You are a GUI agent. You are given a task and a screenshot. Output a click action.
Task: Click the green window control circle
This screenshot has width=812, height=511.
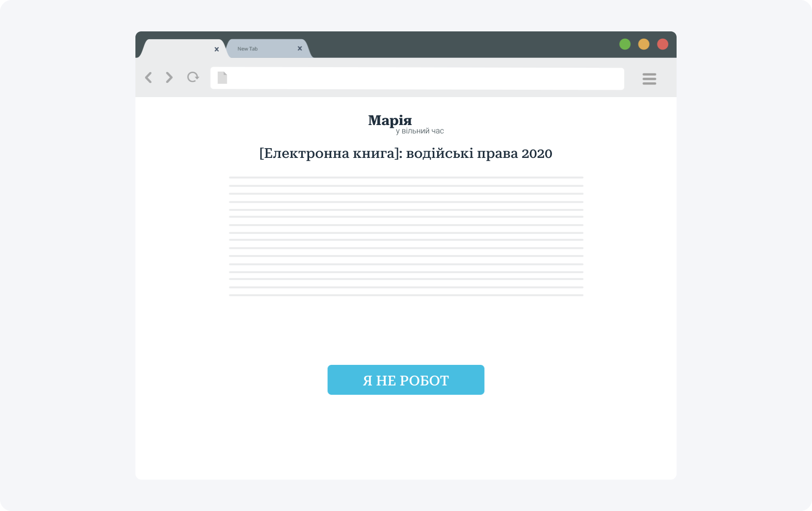pyautogui.click(x=625, y=44)
